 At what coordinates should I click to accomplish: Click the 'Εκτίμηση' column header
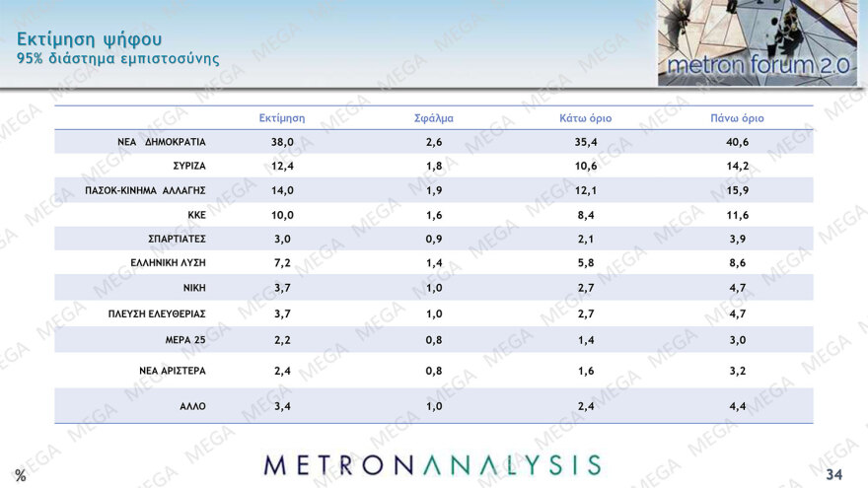pyautogui.click(x=282, y=118)
